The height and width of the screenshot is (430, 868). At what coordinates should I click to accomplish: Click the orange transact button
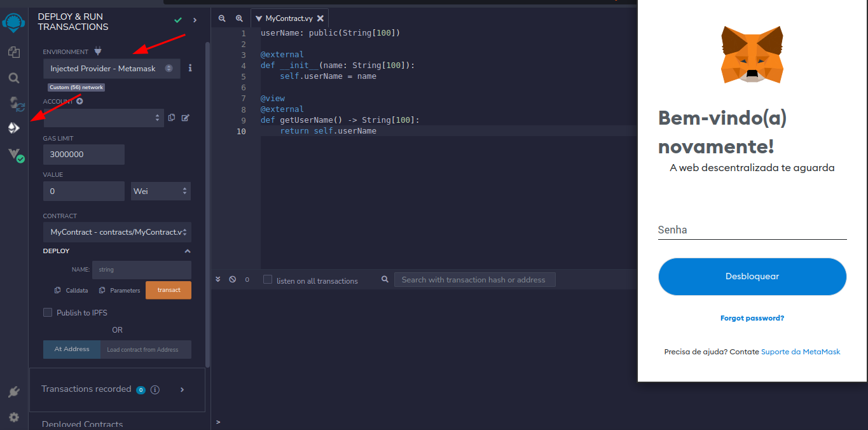click(x=169, y=290)
